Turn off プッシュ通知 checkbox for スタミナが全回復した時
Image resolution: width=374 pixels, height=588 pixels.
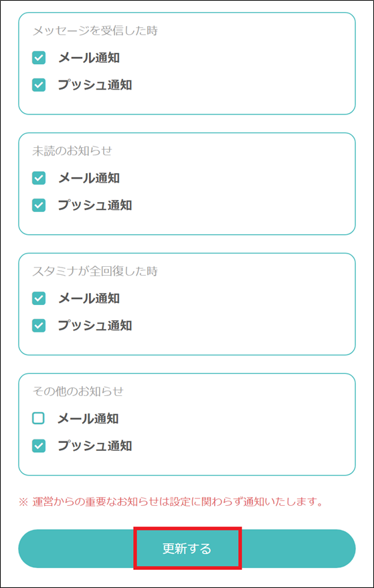pyautogui.click(x=39, y=326)
